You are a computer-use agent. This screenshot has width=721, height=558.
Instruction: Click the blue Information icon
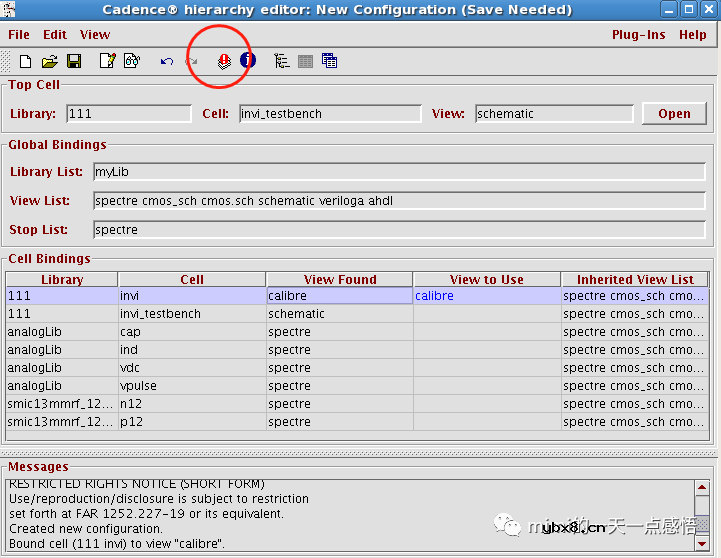coord(247,61)
